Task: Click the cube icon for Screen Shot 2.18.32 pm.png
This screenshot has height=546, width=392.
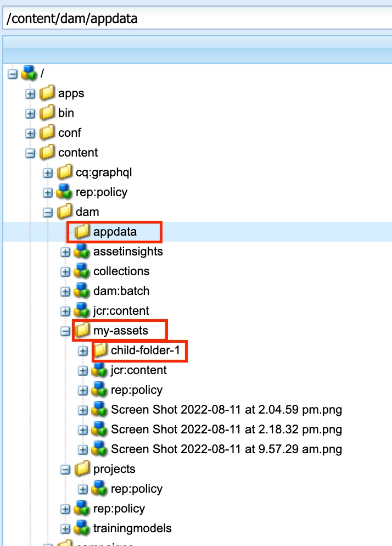Action: (99, 429)
